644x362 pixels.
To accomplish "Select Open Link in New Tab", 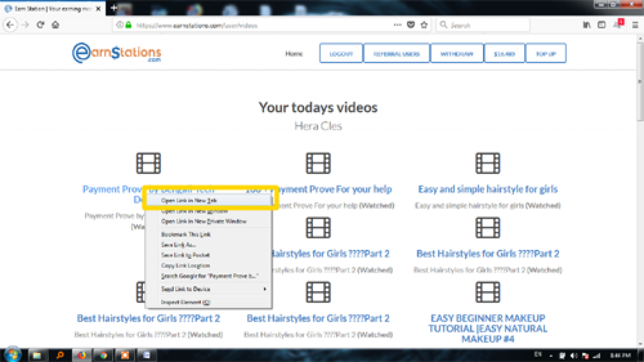I will (x=189, y=200).
